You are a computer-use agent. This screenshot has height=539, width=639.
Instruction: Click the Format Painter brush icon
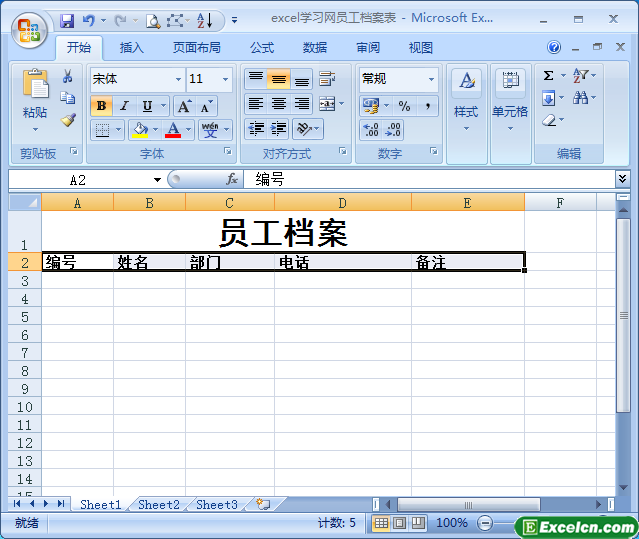68,120
